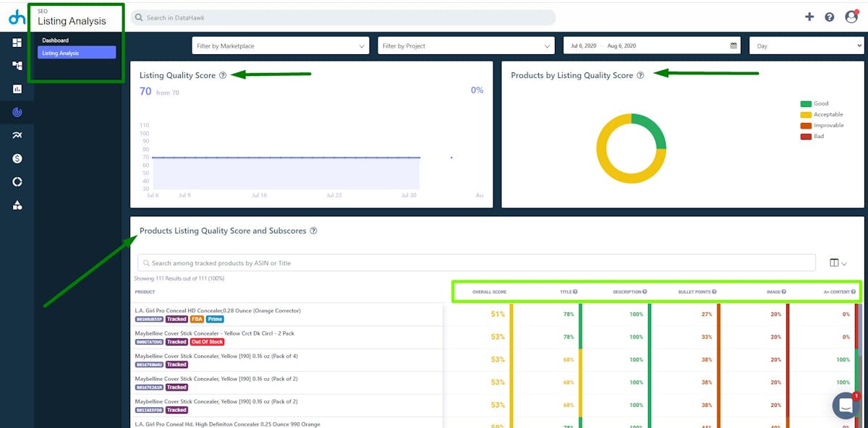Viewport: 868px width, 428px height.
Task: Click the Product column header
Action: tap(145, 292)
